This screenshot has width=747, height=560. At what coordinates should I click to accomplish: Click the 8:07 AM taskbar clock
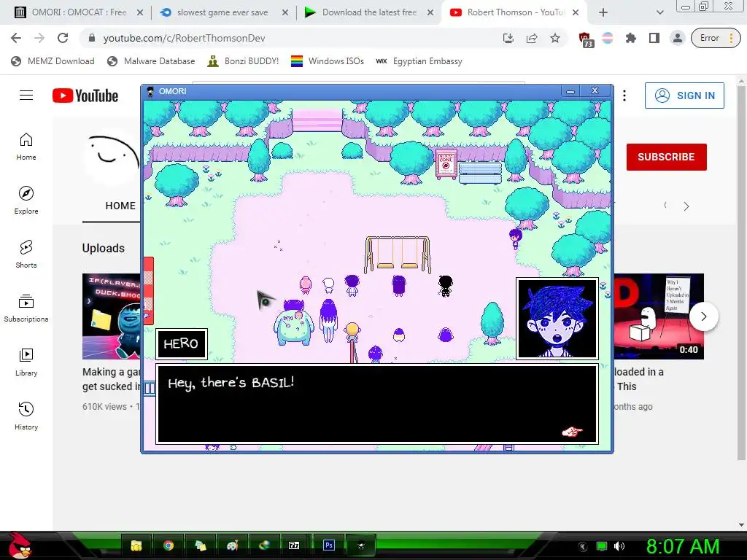[x=682, y=546]
